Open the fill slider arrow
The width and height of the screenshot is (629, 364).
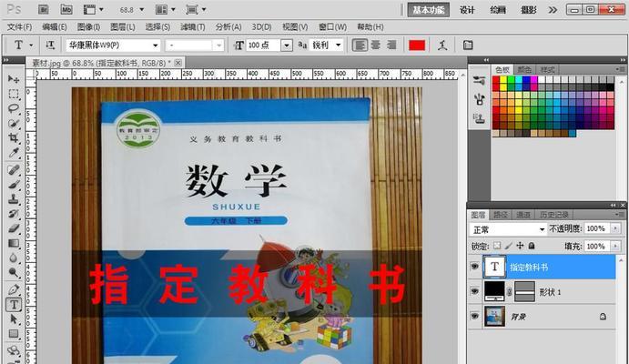[615, 246]
